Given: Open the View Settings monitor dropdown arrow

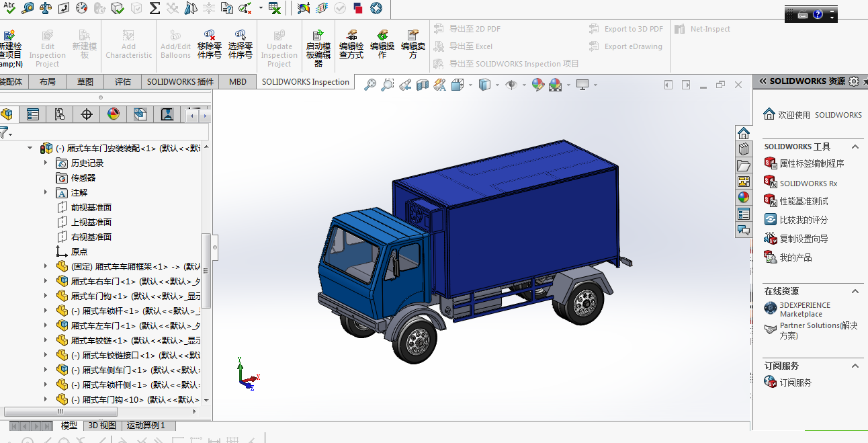Looking at the screenshot, I should (595, 85).
